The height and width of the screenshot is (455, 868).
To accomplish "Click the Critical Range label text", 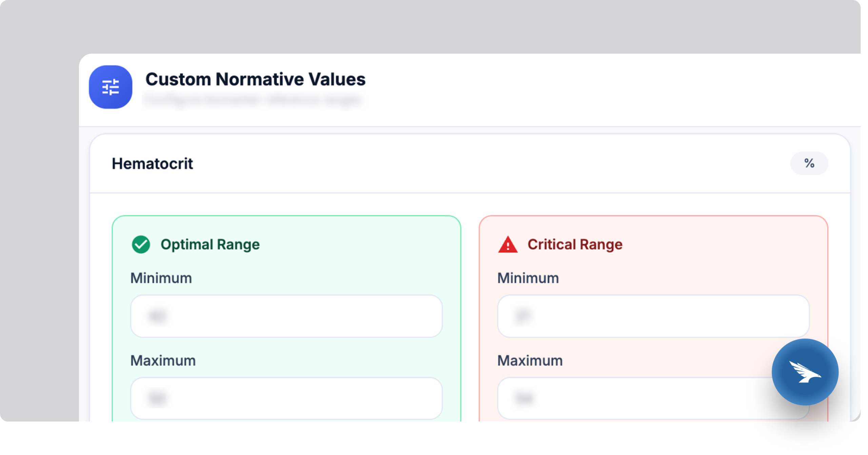I will [x=575, y=244].
